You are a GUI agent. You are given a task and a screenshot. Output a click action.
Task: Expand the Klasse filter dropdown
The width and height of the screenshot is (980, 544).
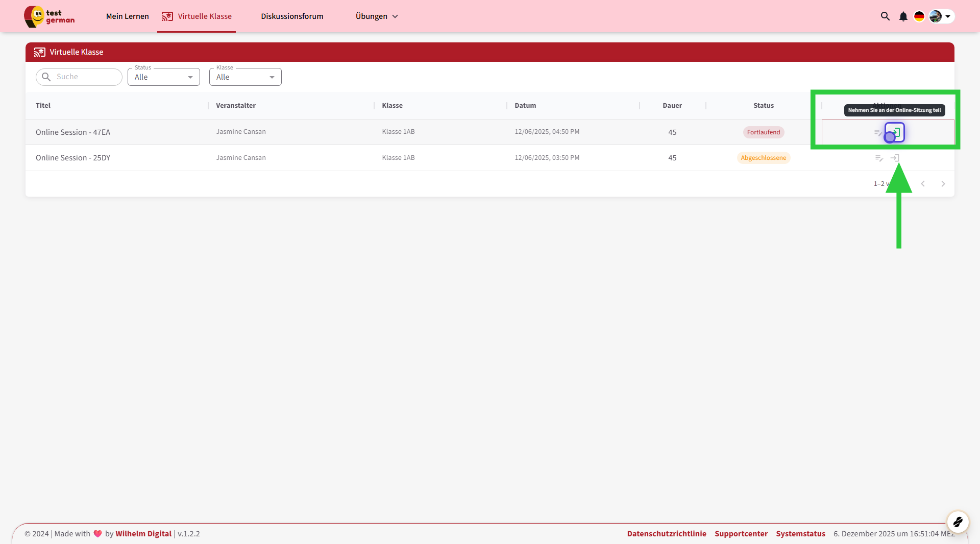(245, 77)
